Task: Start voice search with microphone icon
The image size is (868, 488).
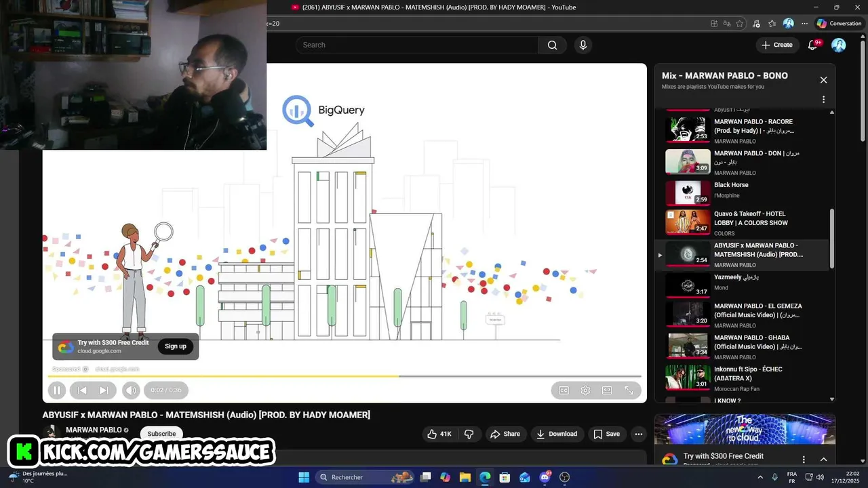Action: point(583,45)
